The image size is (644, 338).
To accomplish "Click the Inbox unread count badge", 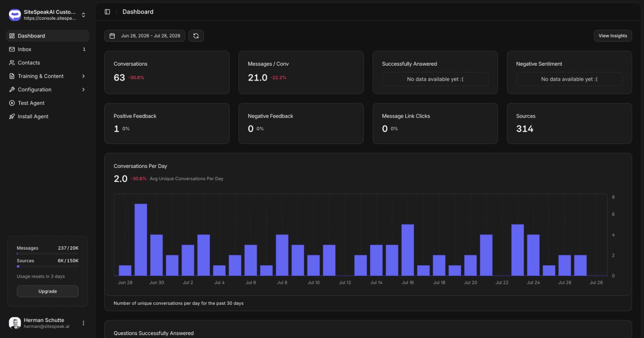I will pyautogui.click(x=84, y=49).
